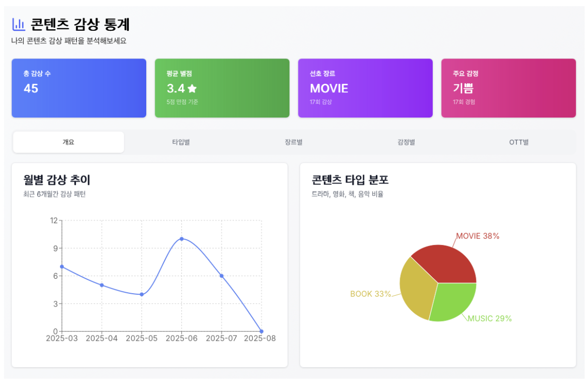Image resolution: width=588 pixels, height=383 pixels.
Task: Click the 17회 경험 text
Action: pos(464,102)
